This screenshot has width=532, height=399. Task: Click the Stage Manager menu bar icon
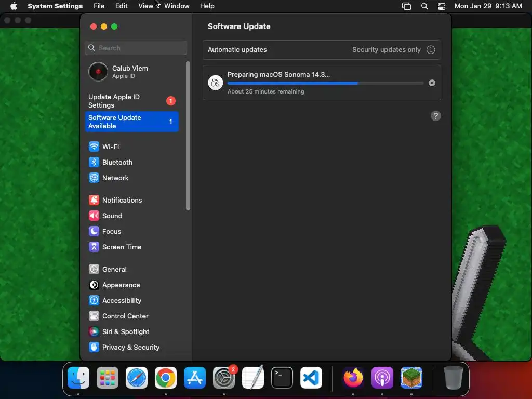tap(406, 6)
